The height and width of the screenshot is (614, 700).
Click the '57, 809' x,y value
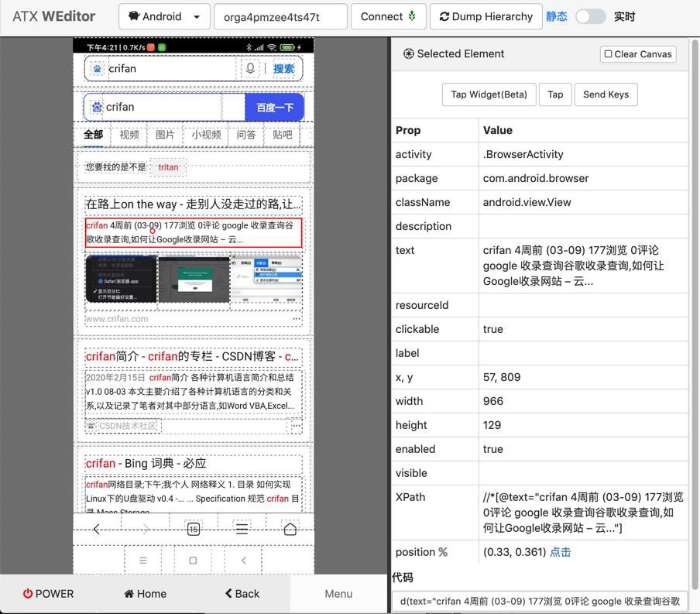tap(502, 377)
